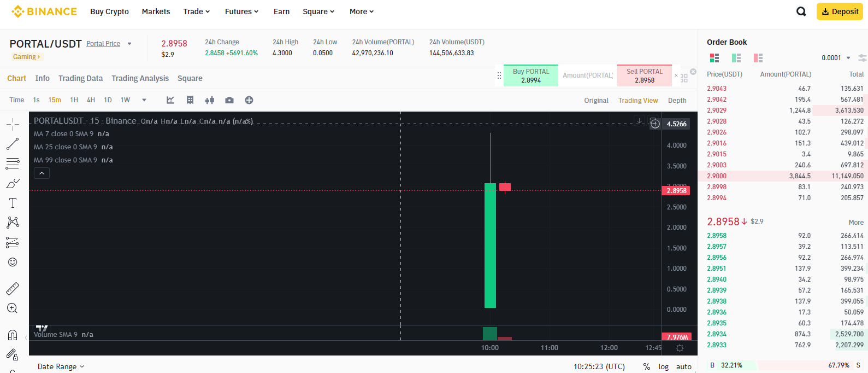Show buy orders only in order book
Screen dimensions: 868x373
pos(736,58)
